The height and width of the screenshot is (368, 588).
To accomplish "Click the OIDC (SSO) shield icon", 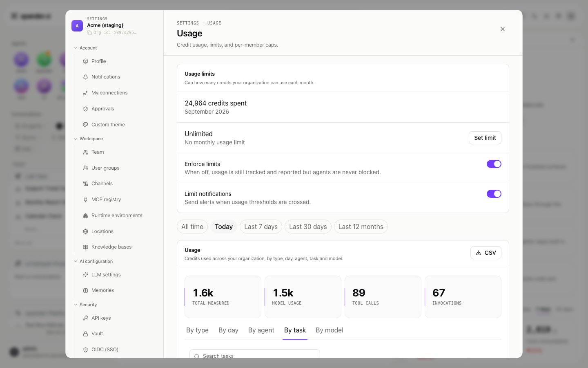I will coord(85,350).
